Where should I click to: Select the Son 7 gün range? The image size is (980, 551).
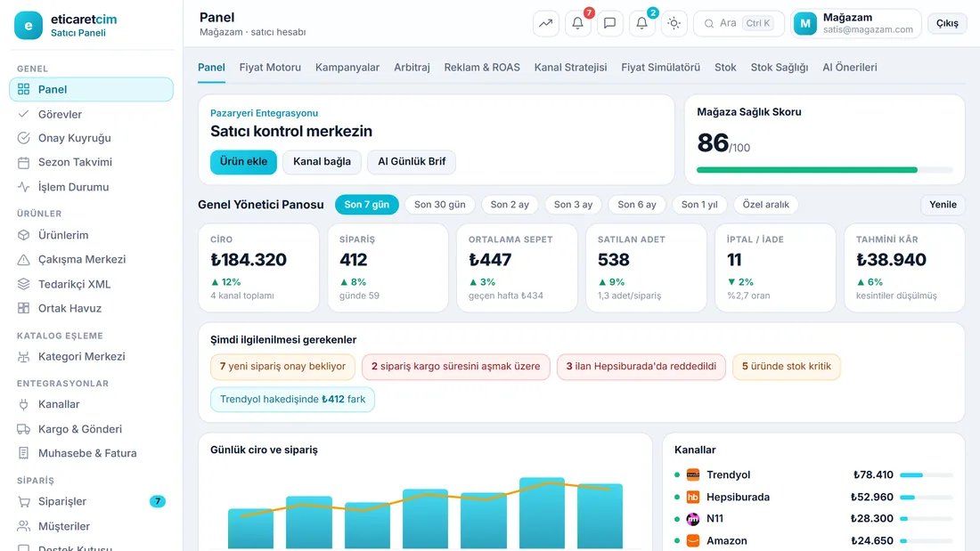tap(367, 204)
